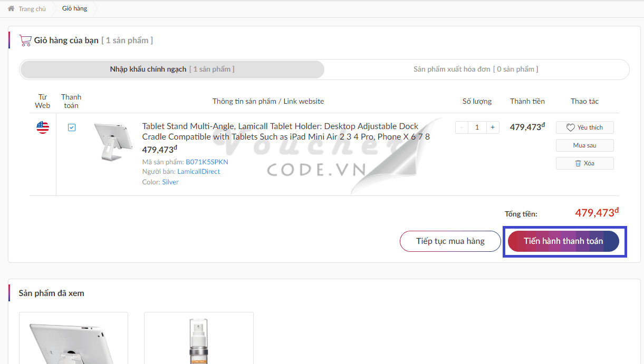Click the trash icon in Xóa

pos(578,163)
